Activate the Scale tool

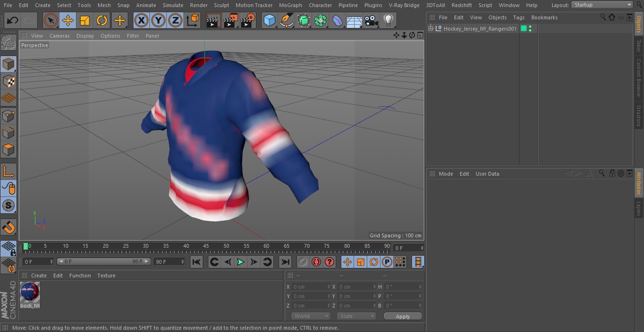[85, 20]
